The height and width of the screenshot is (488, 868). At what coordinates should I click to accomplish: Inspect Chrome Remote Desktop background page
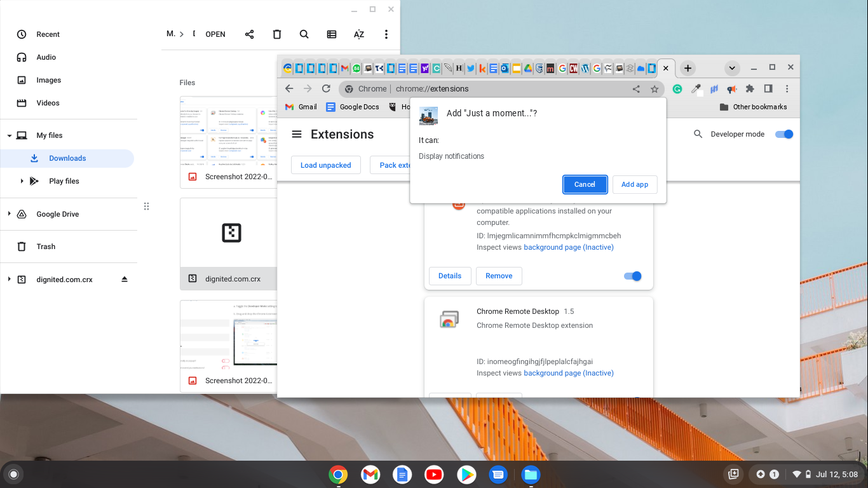[x=569, y=373]
